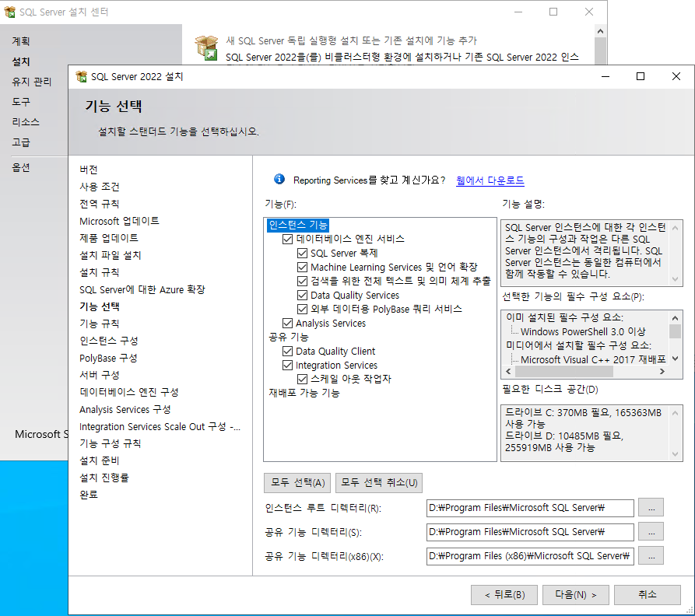This screenshot has width=695, height=616.
Task: Uncheck Integration Services checkbox
Action: [287, 366]
